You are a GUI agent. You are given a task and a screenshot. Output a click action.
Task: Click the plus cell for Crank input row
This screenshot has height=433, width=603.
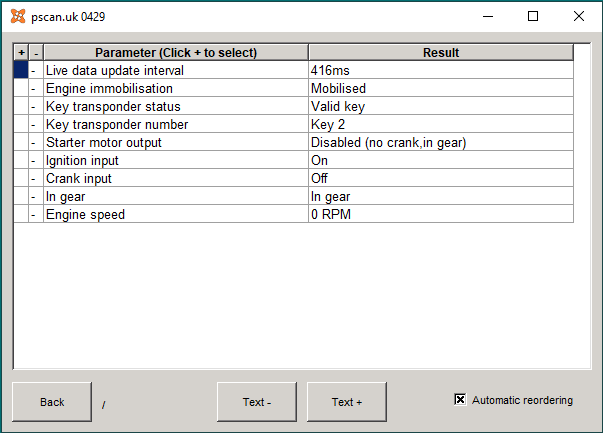(21, 178)
